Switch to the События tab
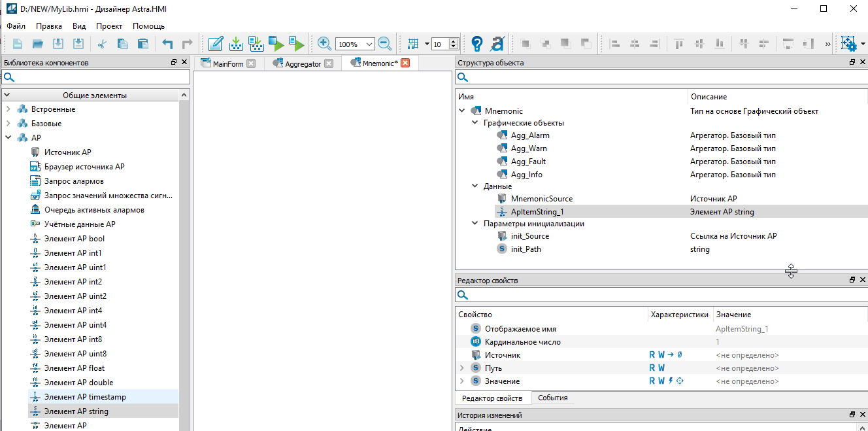The image size is (868, 431). (x=552, y=398)
